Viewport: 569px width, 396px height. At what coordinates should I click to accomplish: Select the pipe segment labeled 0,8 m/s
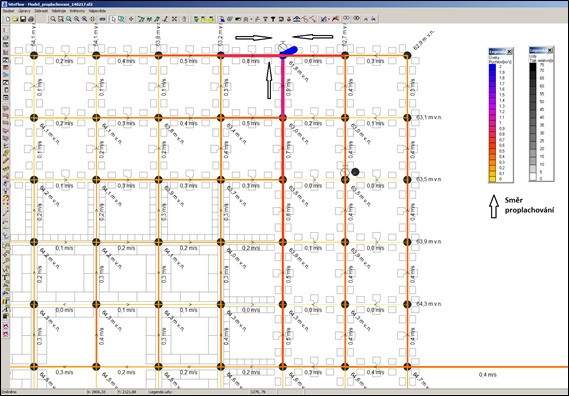(251, 56)
